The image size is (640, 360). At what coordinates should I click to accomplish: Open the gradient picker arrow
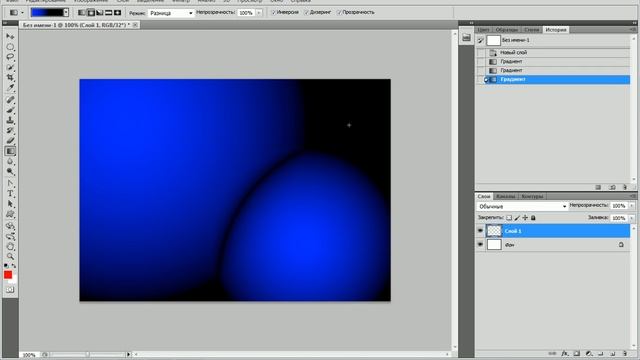(x=66, y=13)
